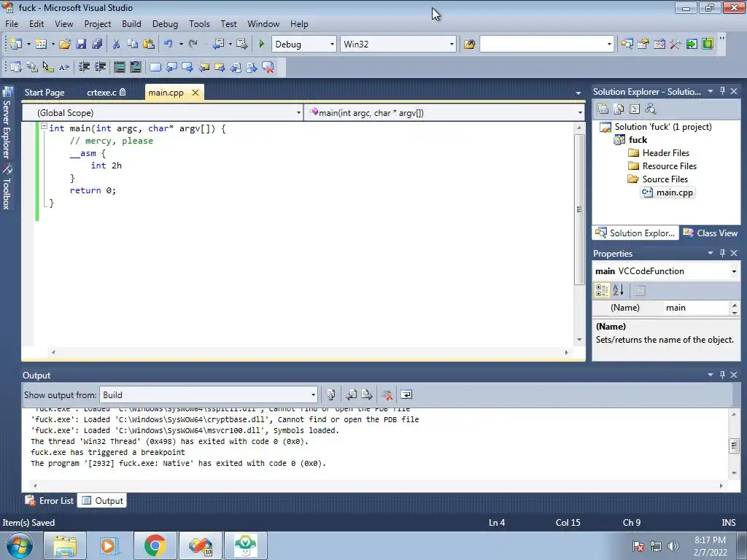Click the Increase Line Indent icon
Viewport: 747px width, 560px height.
[100, 67]
